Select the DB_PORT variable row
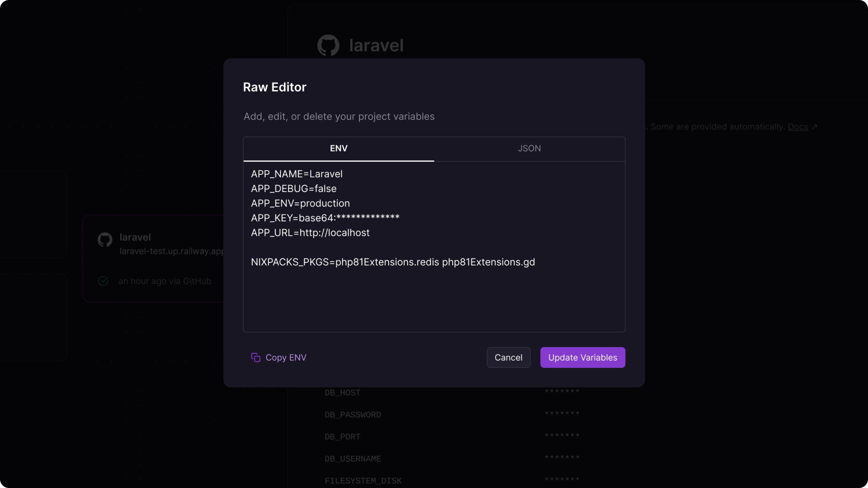 click(452, 437)
